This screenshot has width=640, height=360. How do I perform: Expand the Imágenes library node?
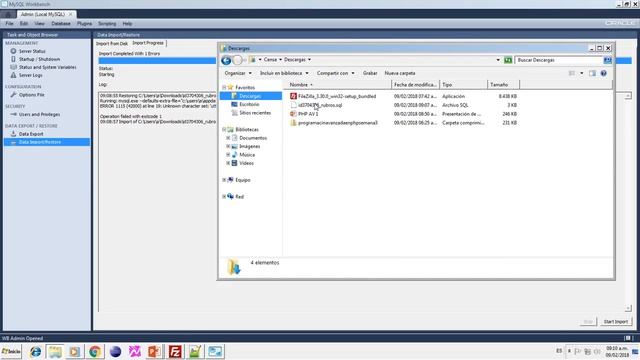(228, 147)
